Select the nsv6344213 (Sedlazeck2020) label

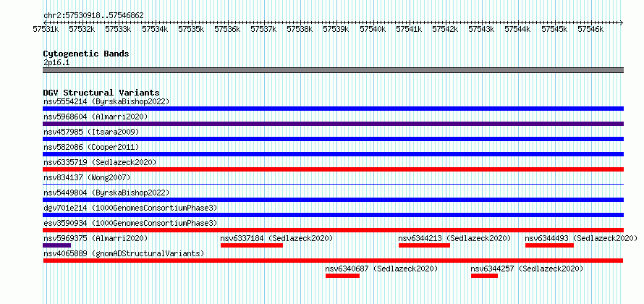pos(454,238)
